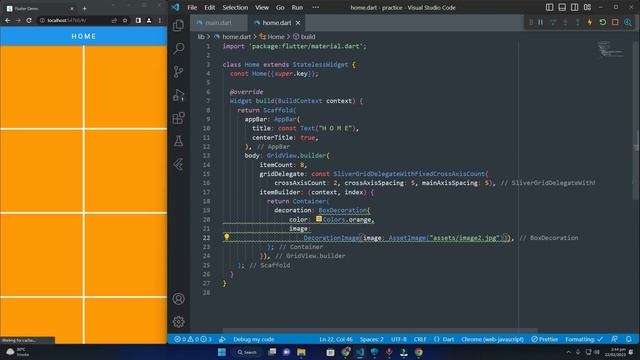Open the View menu
The height and width of the screenshot is (360, 640).
[262, 7]
